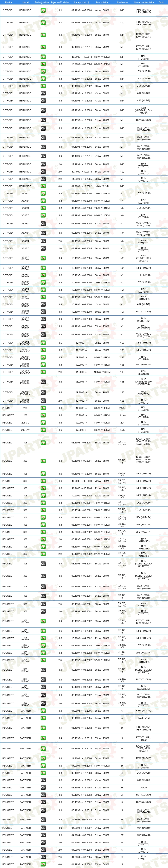The image size is (168, 868).
Task: Click fuel icon of Berlingo 0.0 16kW row
Action: 43,186
